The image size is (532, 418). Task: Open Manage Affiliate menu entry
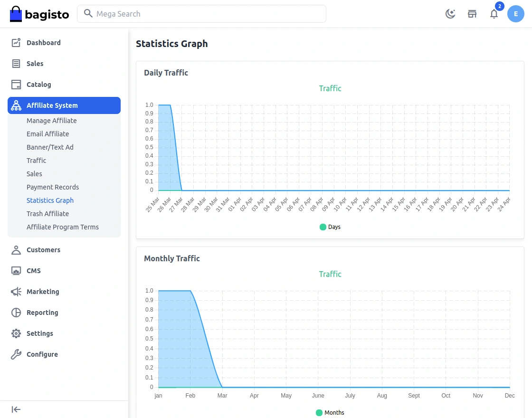coord(51,120)
